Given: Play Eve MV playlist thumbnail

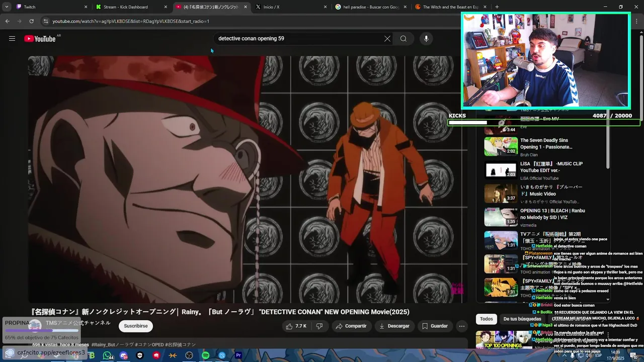Looking at the screenshot, I should point(501,124).
